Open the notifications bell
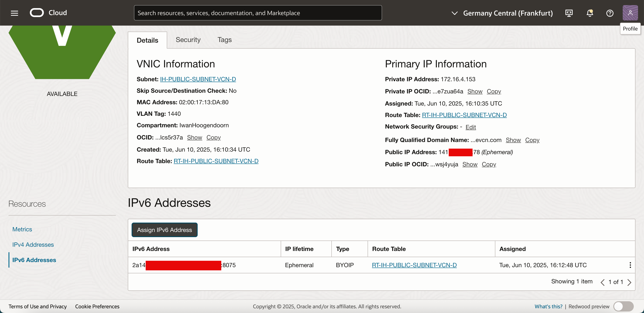This screenshot has height=313, width=644. point(589,13)
